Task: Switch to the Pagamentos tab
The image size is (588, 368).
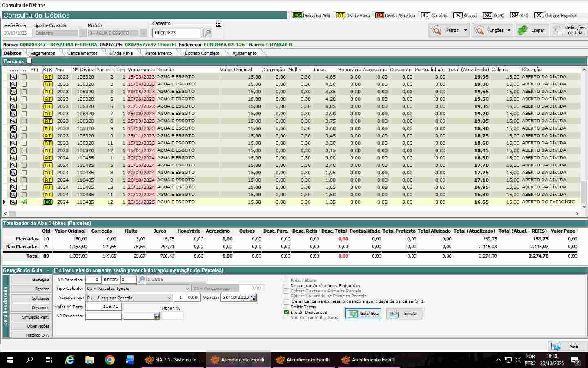Action: click(x=42, y=53)
